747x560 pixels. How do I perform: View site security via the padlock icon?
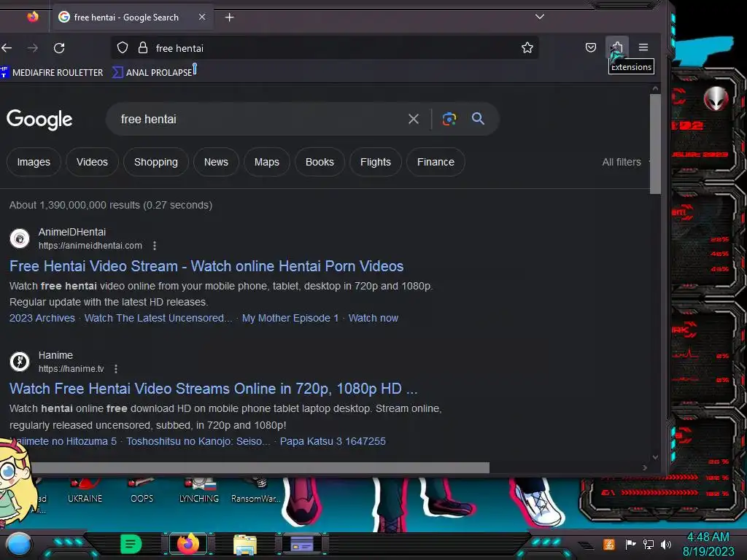pos(142,47)
